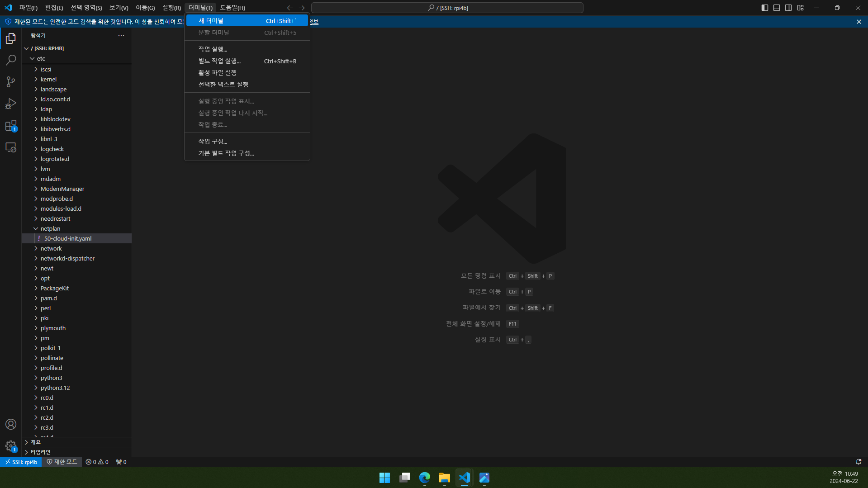Viewport: 868px width, 488px height.
Task: Expand the ModemManager folder
Action: click(x=77, y=189)
